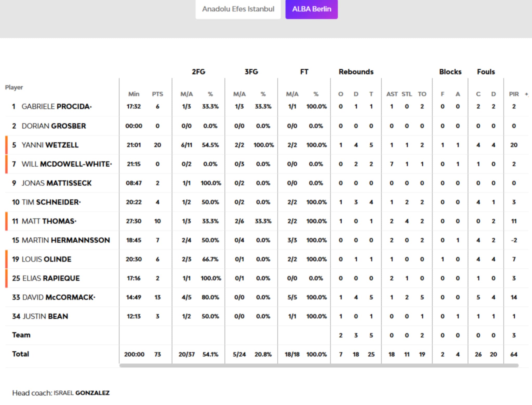
Task: Open Matt Thomas player profile
Action: [x=49, y=221]
